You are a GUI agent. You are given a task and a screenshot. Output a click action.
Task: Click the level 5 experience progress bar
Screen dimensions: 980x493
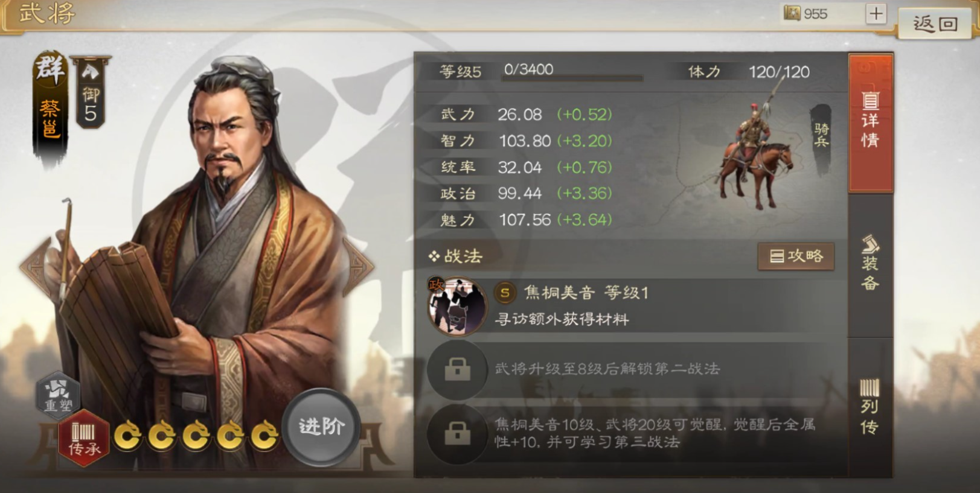click(572, 78)
